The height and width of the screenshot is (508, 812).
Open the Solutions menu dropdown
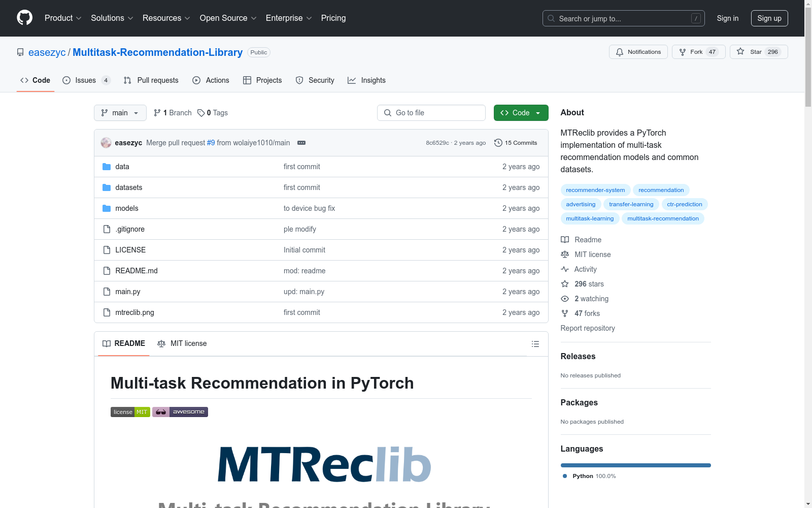click(x=112, y=18)
